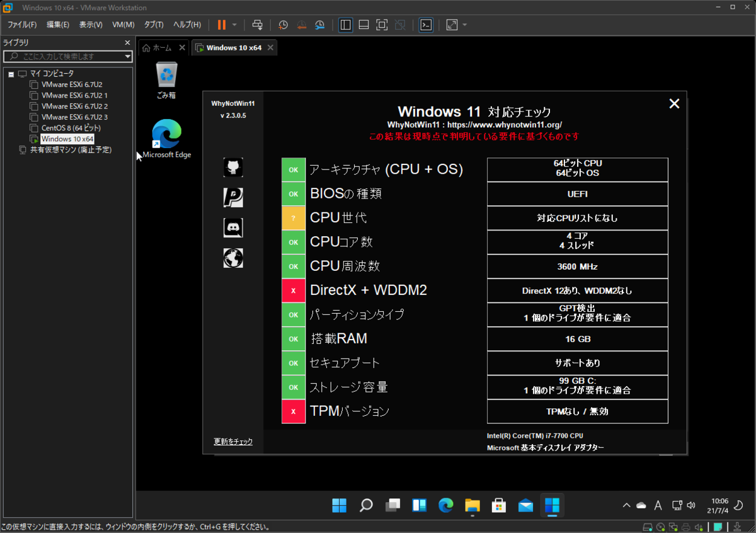The image size is (756, 533).
Task: Open the ヘルプ(H) menu
Action: (187, 25)
